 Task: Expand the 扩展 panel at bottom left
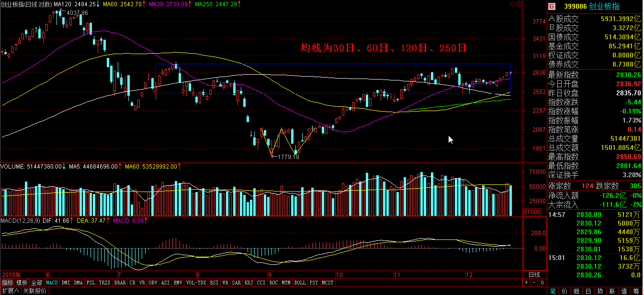pyautogui.click(x=10, y=291)
